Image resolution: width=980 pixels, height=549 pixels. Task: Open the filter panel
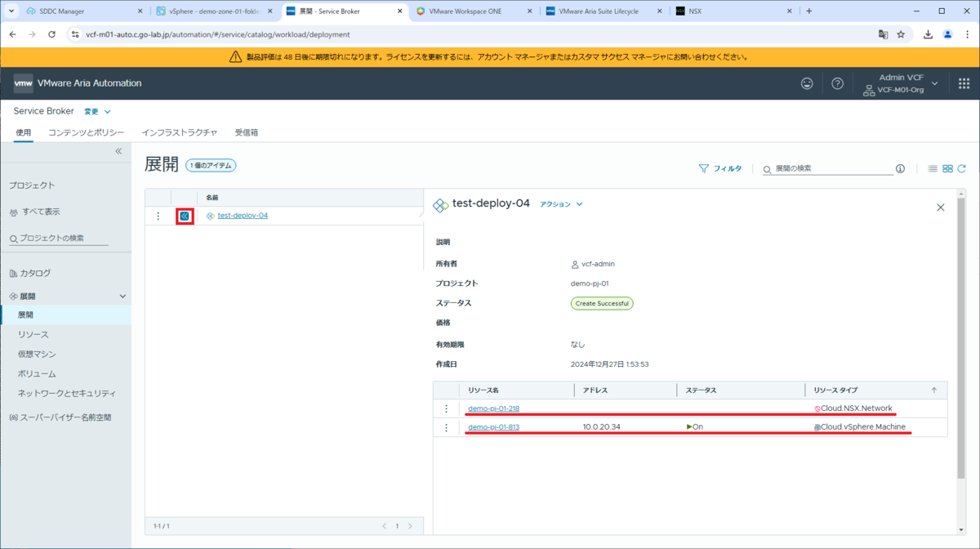click(720, 168)
